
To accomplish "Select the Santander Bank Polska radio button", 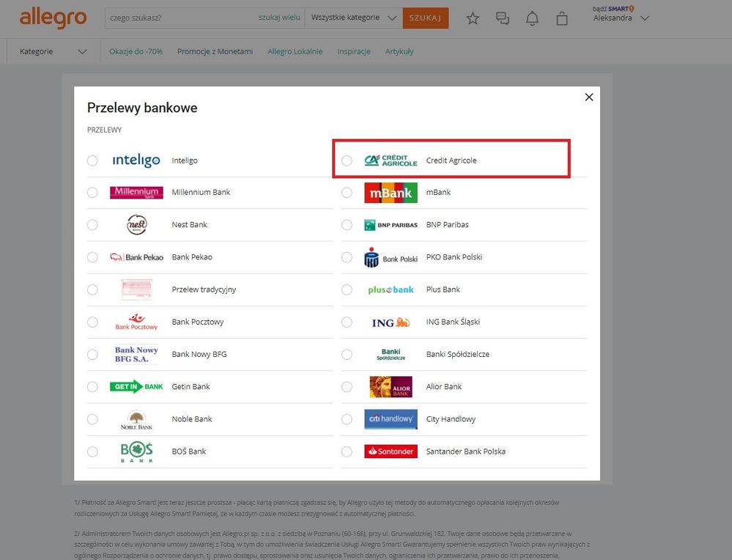I will tap(347, 452).
